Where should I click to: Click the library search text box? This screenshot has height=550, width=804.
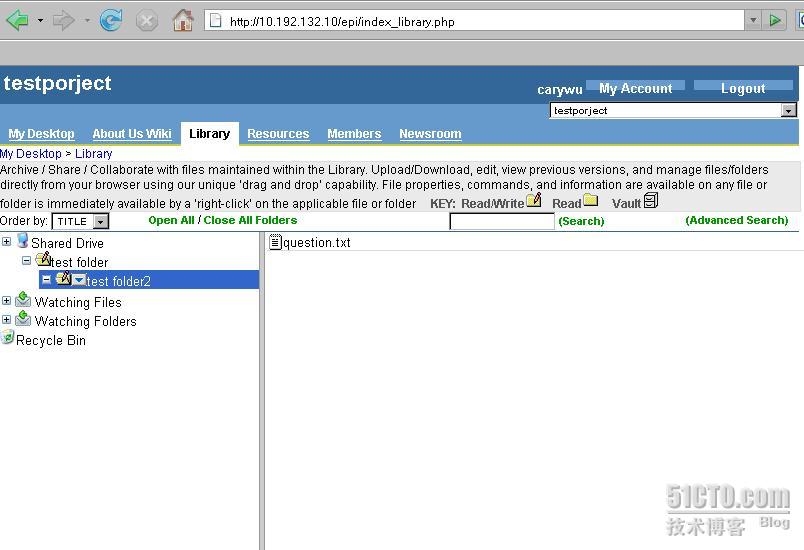502,221
